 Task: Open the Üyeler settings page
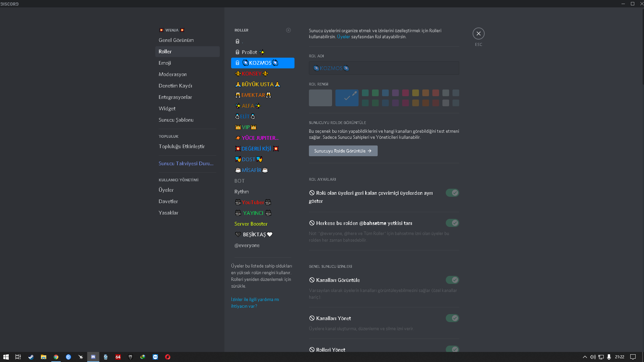point(166,190)
